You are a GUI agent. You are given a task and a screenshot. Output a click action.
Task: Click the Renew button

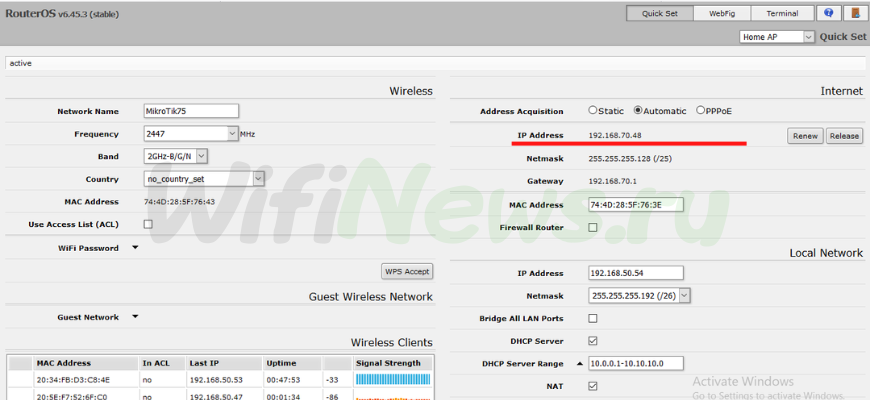pos(805,135)
